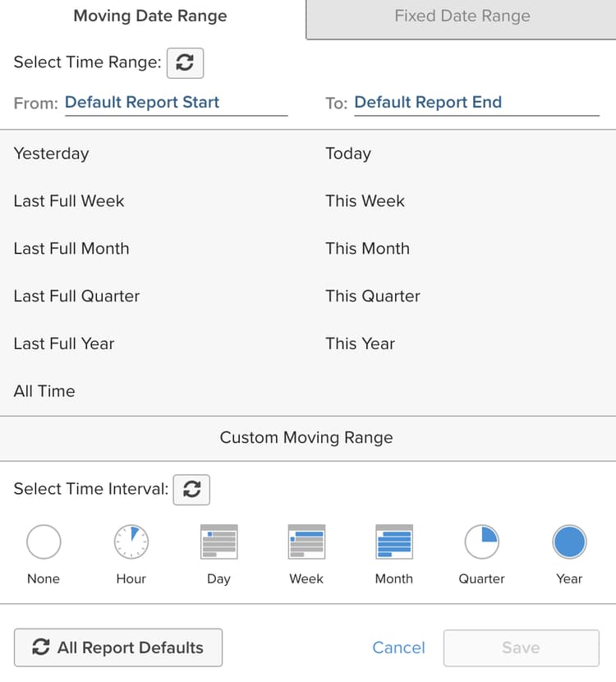Open the Moving Date Range tab
Screen dimensions: 616x682
click(x=150, y=16)
